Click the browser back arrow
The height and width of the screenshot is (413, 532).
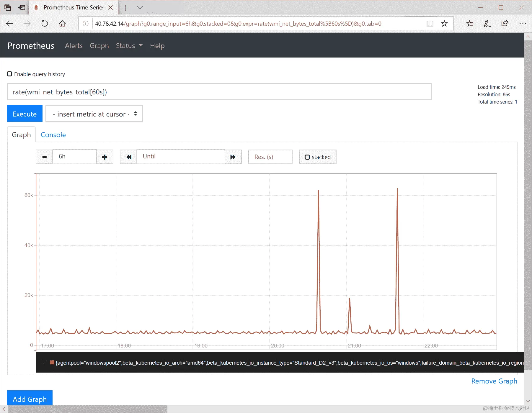pos(9,24)
